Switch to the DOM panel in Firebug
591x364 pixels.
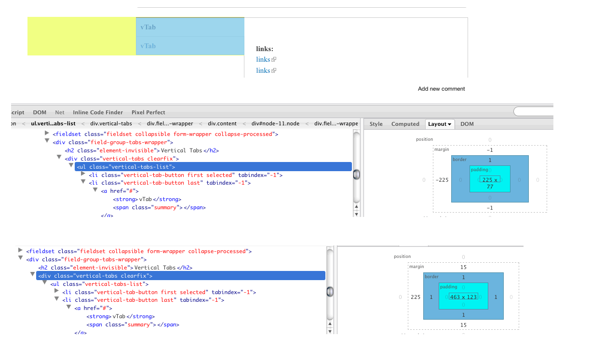(40, 112)
